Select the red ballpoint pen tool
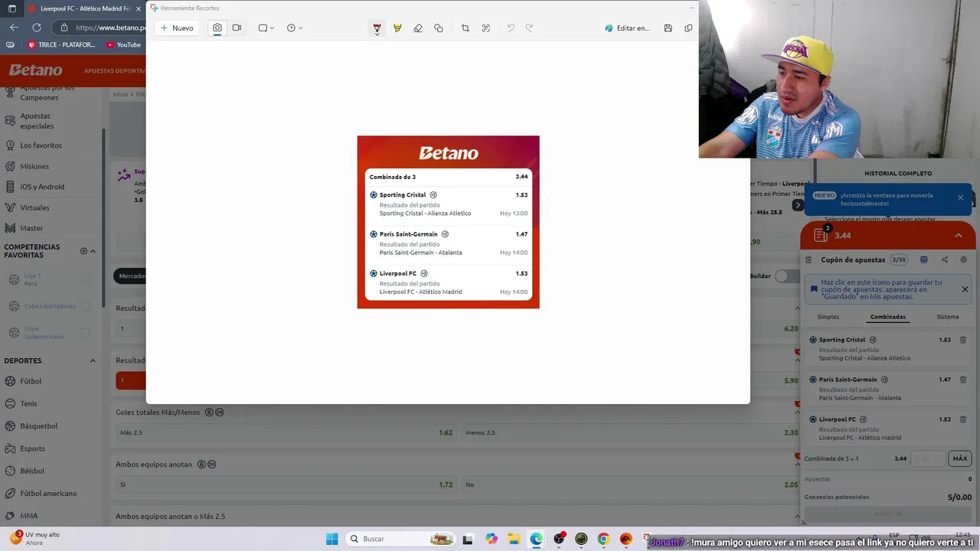 (377, 28)
